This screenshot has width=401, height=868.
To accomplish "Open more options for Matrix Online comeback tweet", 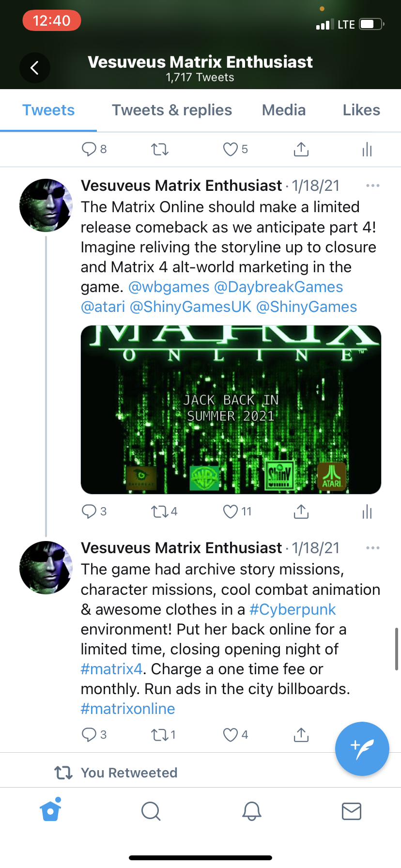I will pos(372,186).
